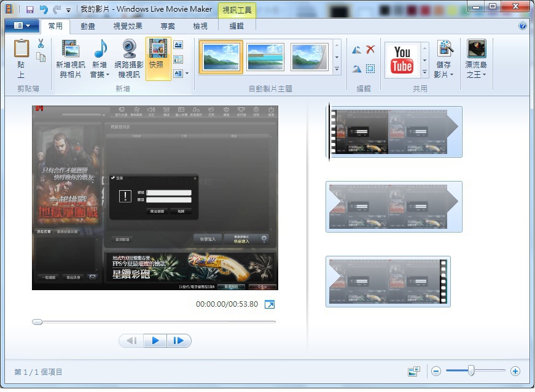Select the second AutoMovie theme thumbnail
Viewport: 535px width, 392px height.
click(265, 57)
